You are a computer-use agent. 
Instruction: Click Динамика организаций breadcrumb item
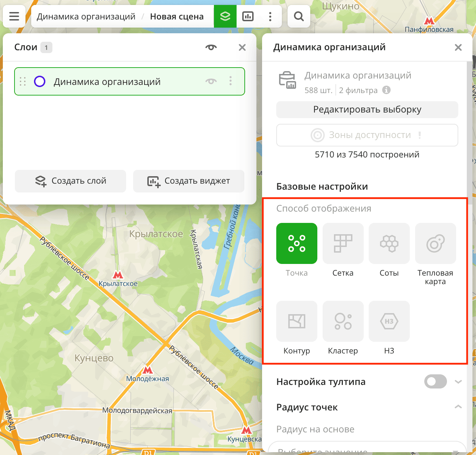coord(86,17)
